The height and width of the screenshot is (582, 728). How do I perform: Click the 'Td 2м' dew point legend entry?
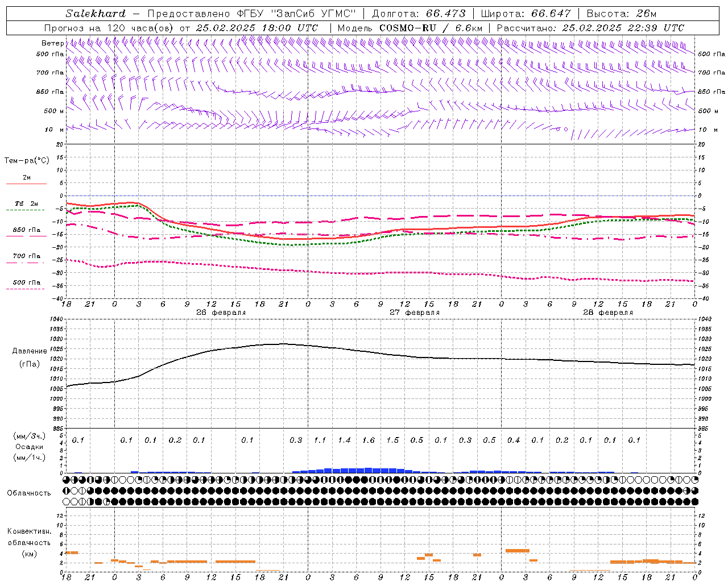[26, 203]
